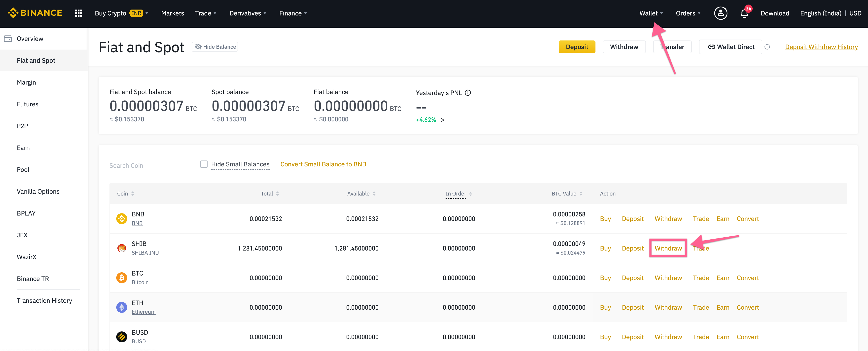The height and width of the screenshot is (351, 868).
Task: Click the BTC coin icon
Action: coord(122,278)
